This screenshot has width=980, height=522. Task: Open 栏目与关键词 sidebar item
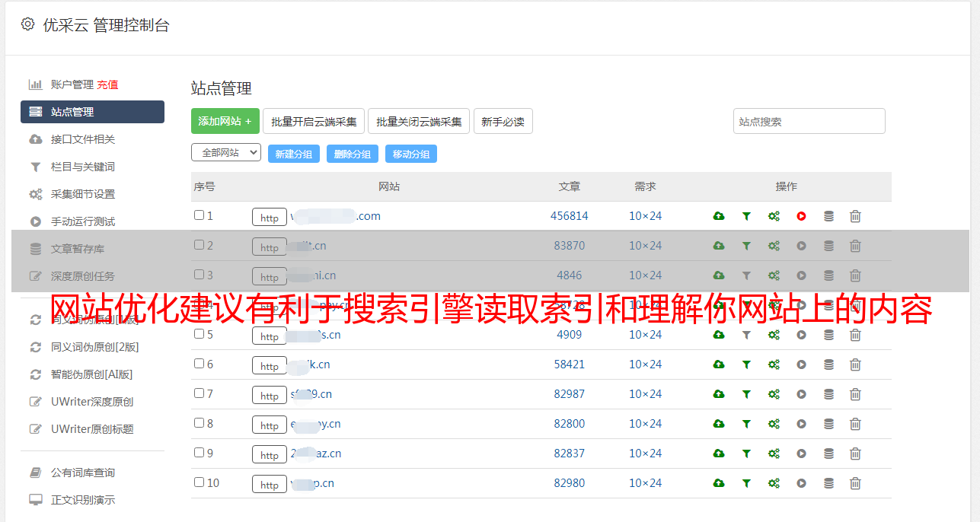(x=83, y=167)
